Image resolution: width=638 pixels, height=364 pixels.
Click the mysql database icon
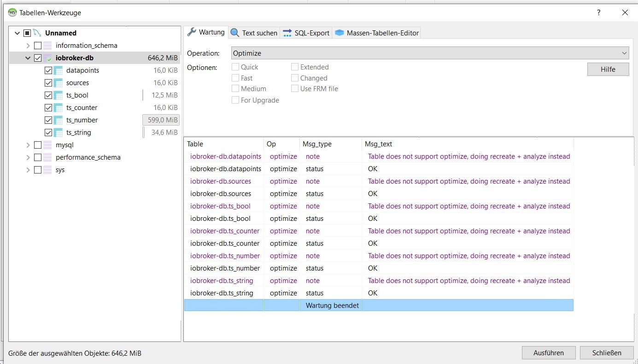click(47, 145)
